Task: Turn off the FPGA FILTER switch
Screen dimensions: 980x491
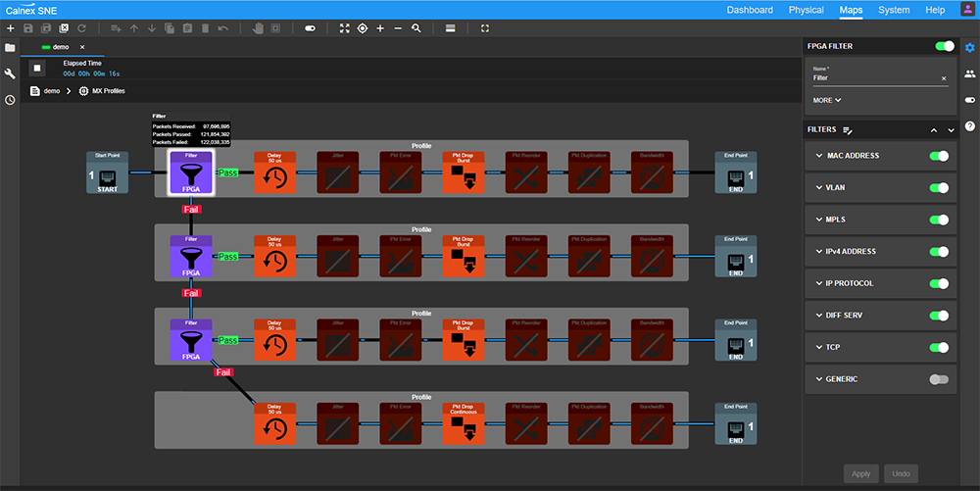Action: 945,46
